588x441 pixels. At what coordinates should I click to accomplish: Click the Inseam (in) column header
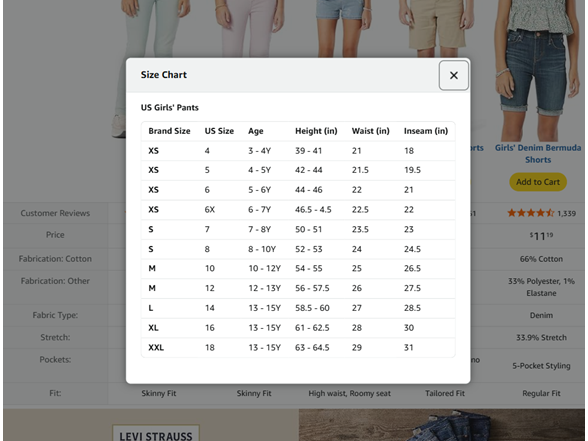[x=426, y=131]
